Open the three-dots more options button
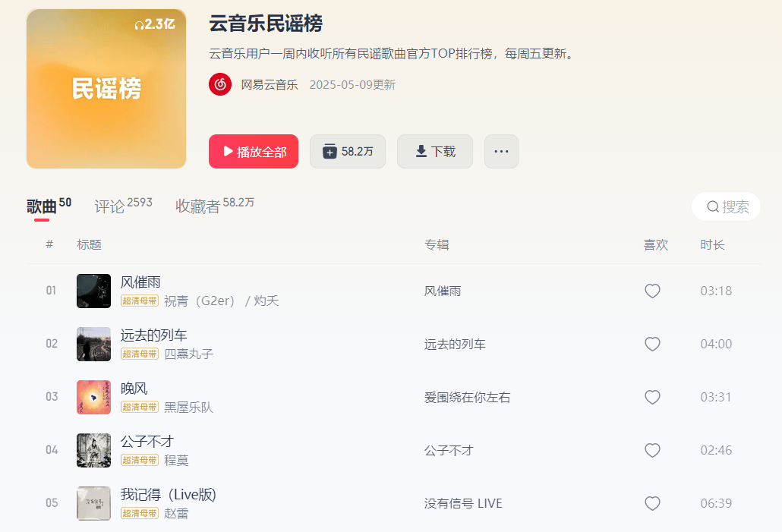The height and width of the screenshot is (532, 782). (x=501, y=151)
